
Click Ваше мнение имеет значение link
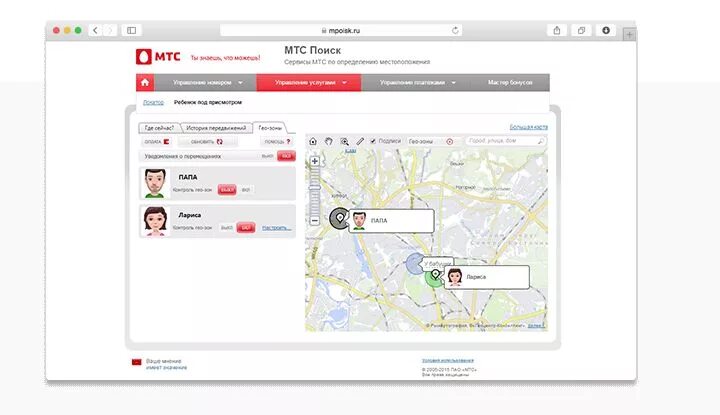point(166,365)
